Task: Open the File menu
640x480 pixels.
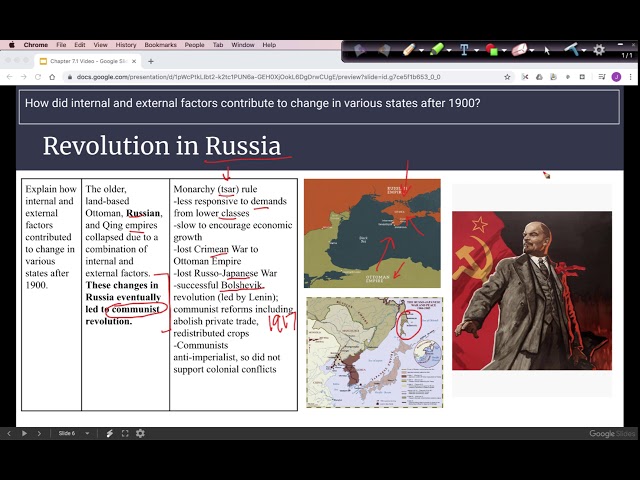Action: coord(61,45)
